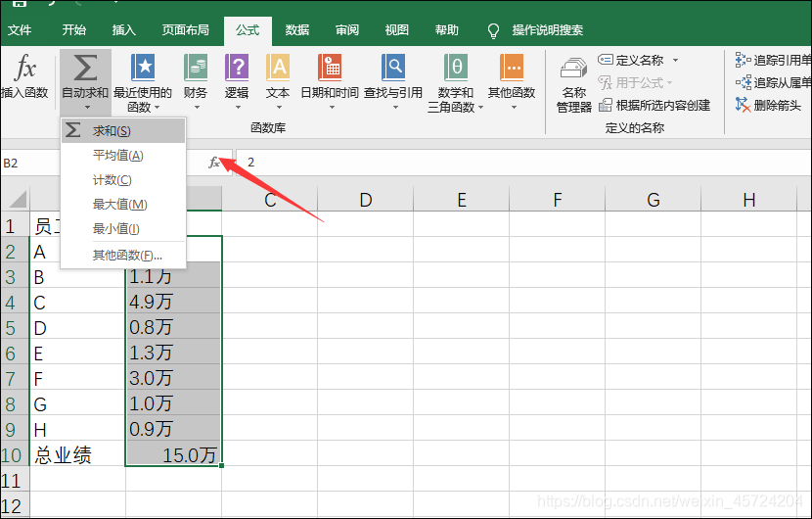Expand the Logical (逻辑) dropdown arrow
Image resolution: width=812 pixels, height=519 pixels.
click(238, 108)
